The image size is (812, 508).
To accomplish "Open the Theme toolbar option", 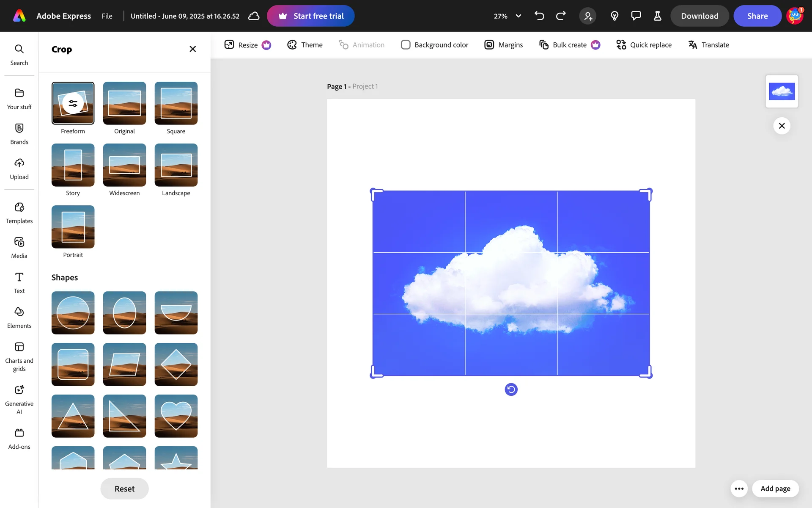I will pos(304,45).
